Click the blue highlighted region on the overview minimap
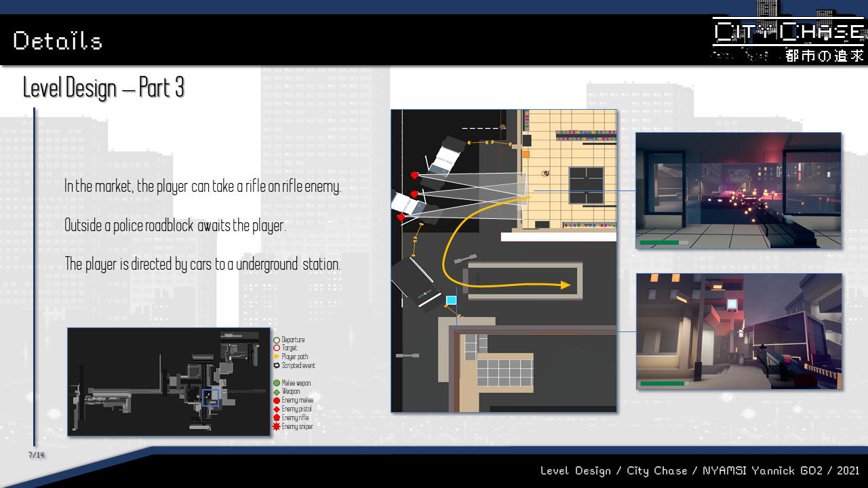The height and width of the screenshot is (488, 868). coord(211,398)
